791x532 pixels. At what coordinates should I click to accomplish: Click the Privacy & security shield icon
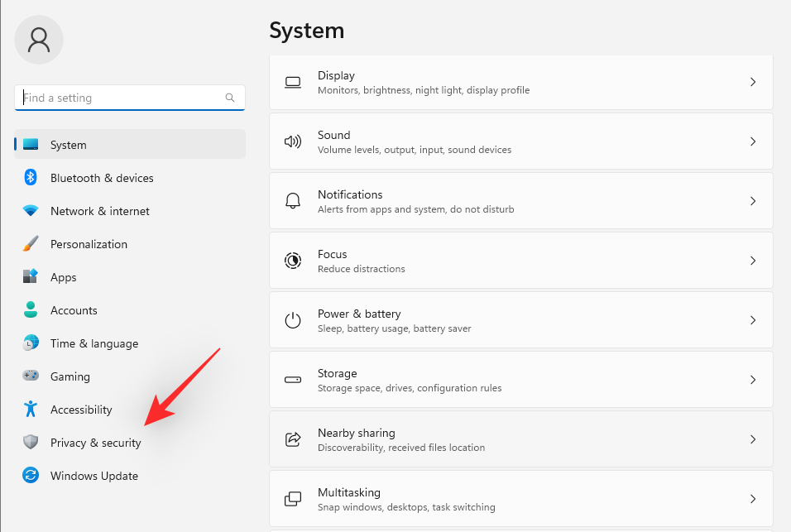[x=31, y=443]
